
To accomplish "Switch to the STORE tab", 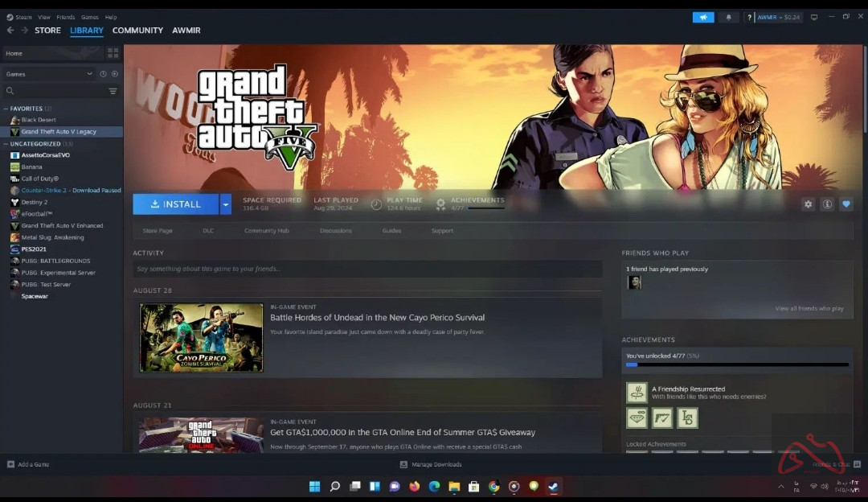I will pyautogui.click(x=47, y=30).
